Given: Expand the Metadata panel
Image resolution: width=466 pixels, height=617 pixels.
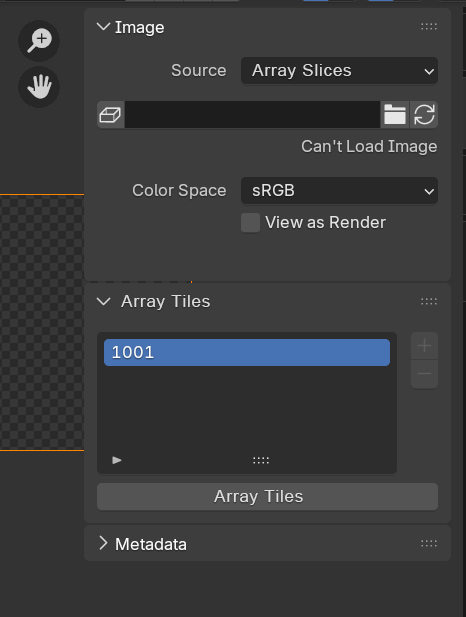Looking at the screenshot, I should [x=104, y=543].
